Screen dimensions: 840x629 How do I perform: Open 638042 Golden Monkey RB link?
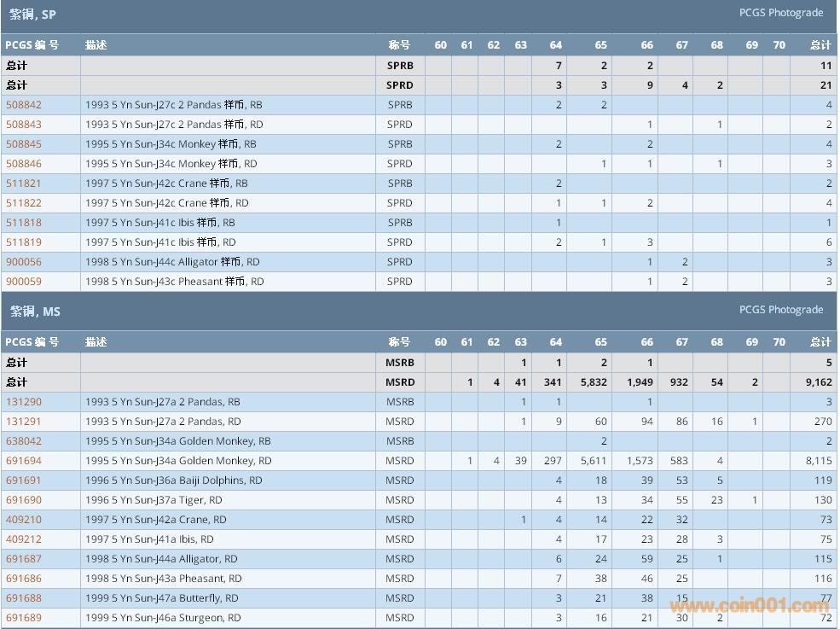point(24,441)
